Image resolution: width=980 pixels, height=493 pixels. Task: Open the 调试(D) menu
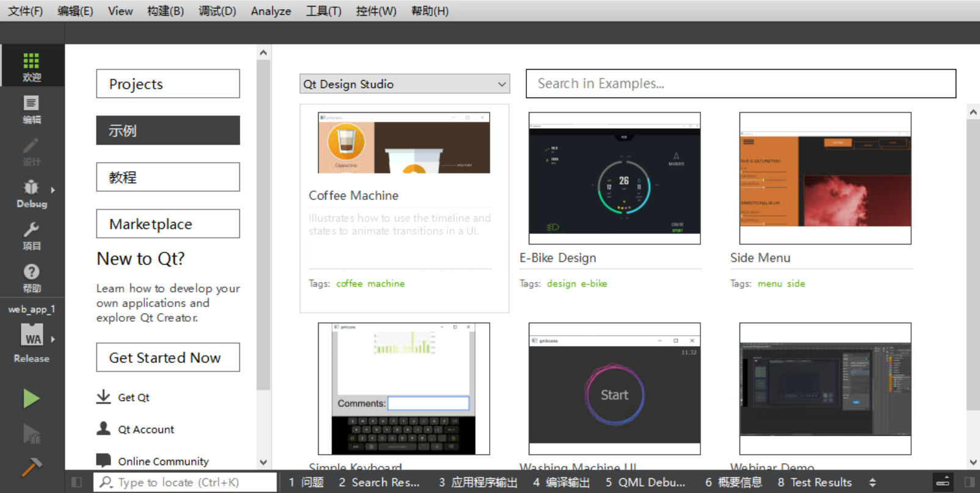pyautogui.click(x=217, y=11)
